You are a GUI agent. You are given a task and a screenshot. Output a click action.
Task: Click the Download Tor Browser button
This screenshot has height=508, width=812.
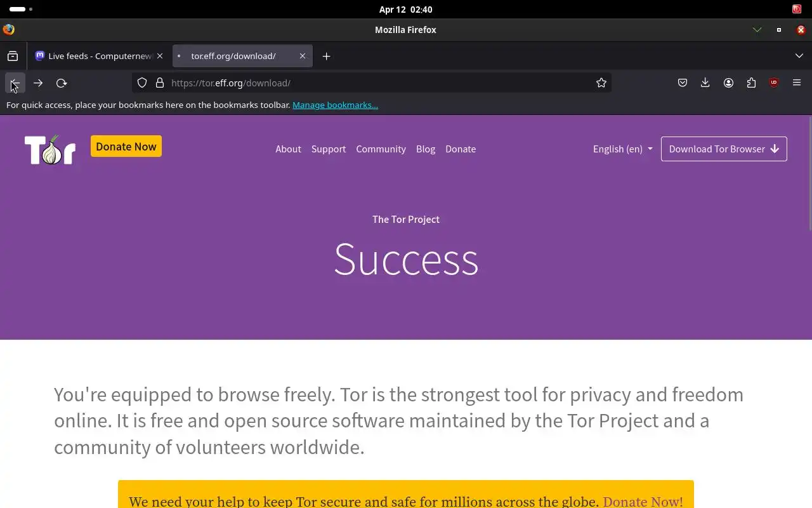pos(724,149)
